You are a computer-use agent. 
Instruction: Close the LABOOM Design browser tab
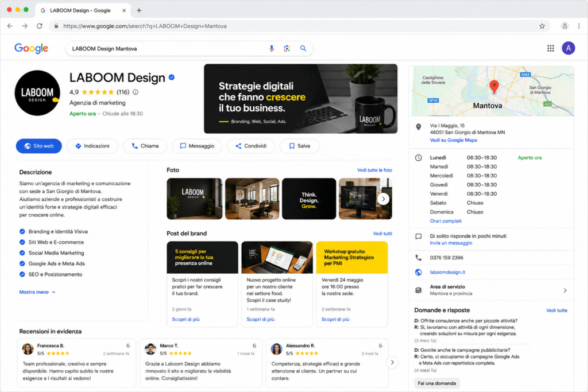pyautogui.click(x=124, y=10)
